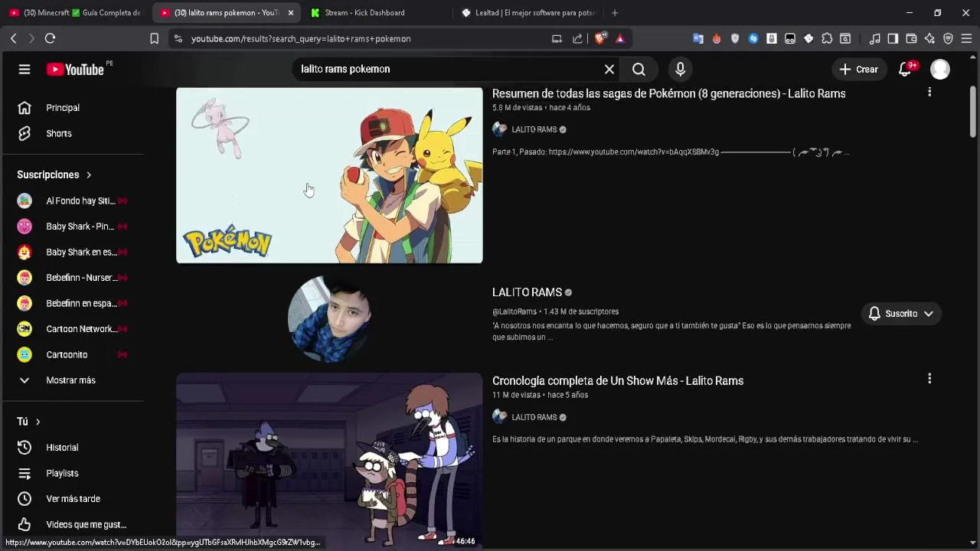980x551 pixels.
Task: Reload the current page
Action: [x=50, y=38]
